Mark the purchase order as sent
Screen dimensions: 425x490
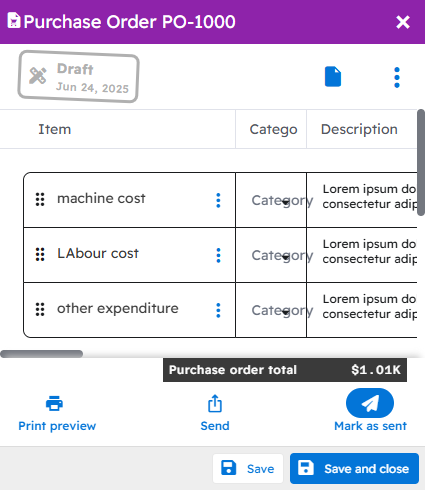coord(370,410)
